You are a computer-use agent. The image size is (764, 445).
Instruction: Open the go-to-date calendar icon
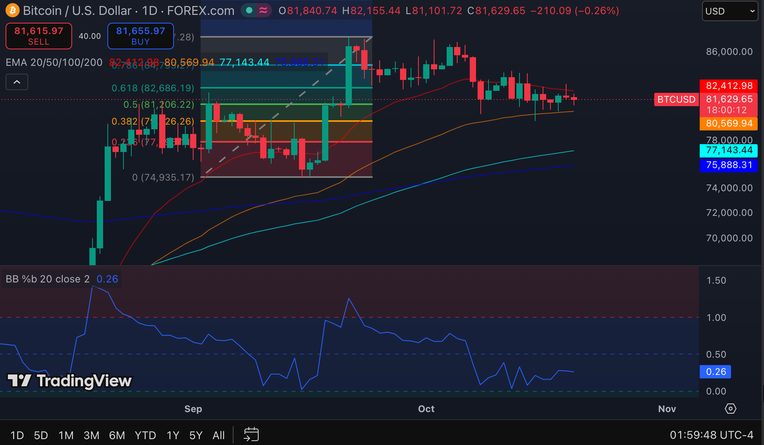(251, 434)
